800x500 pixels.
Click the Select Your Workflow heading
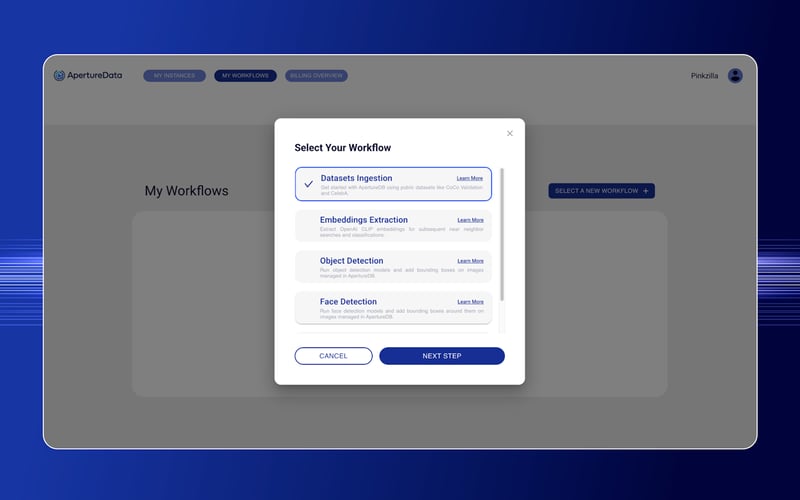[343, 148]
